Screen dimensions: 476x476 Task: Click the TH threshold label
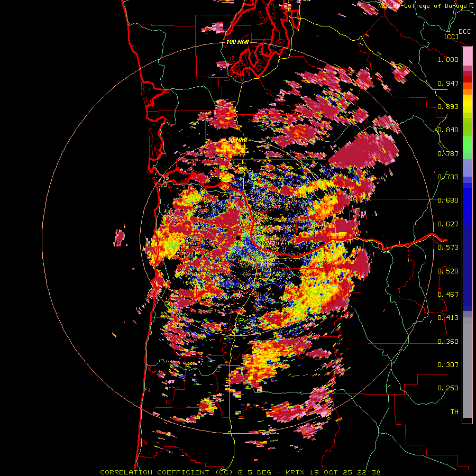click(x=454, y=412)
